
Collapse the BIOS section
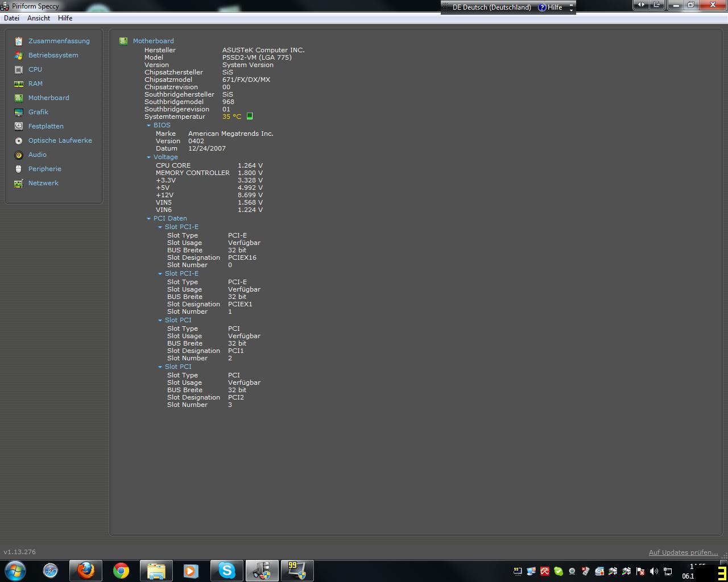(x=149, y=125)
